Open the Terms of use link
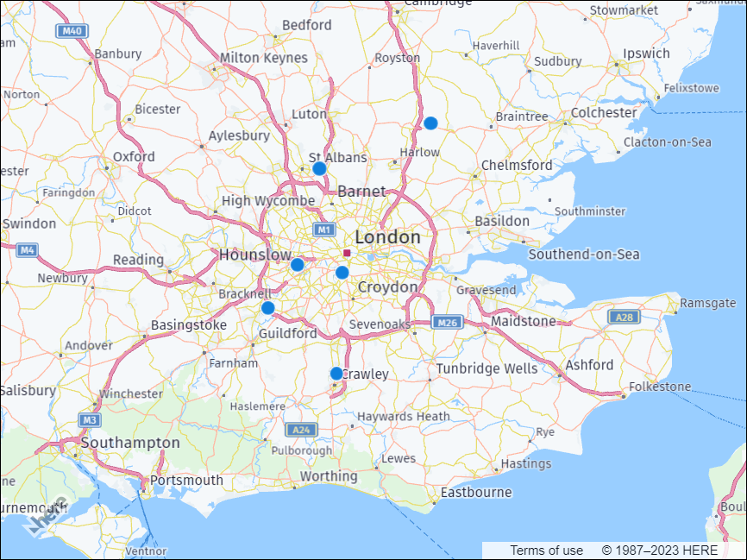The width and height of the screenshot is (747, 560). point(545,550)
